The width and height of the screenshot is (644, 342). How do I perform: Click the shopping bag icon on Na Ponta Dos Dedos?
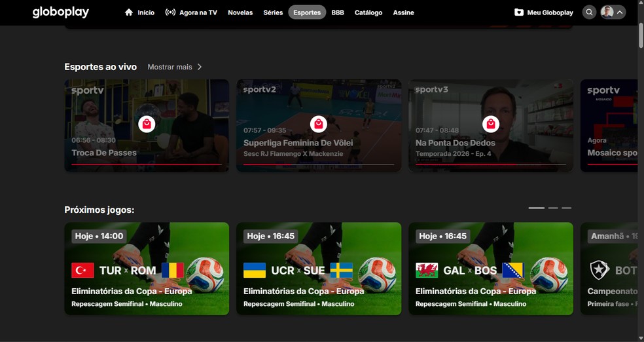tap(491, 124)
